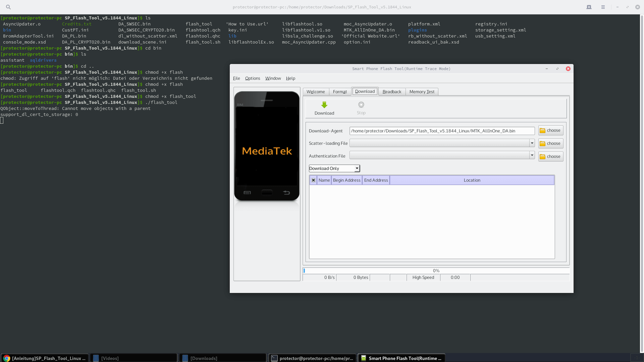Screen dimensions: 644x362
Task: Click the 0 B/s status cell
Action: (x=319, y=278)
